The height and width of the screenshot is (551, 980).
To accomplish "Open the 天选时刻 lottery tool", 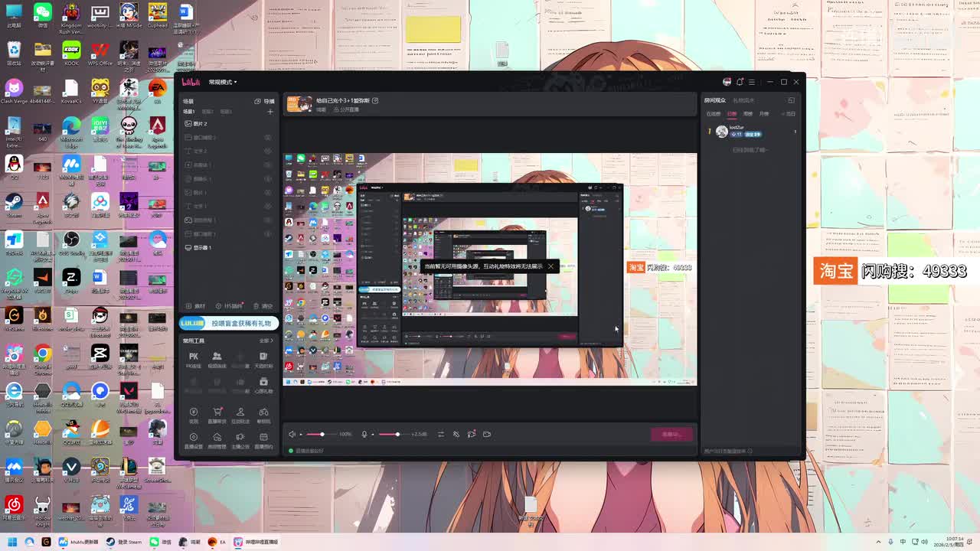I will [263, 360].
